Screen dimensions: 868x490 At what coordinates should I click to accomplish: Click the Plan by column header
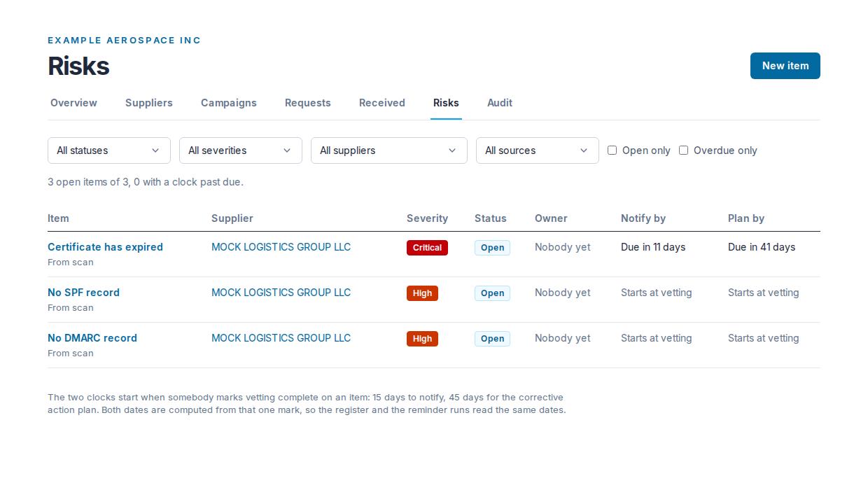click(x=746, y=218)
